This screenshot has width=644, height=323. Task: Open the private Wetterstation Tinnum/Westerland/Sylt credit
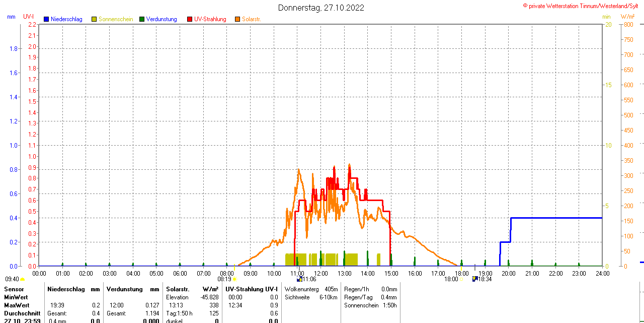tap(583, 6)
